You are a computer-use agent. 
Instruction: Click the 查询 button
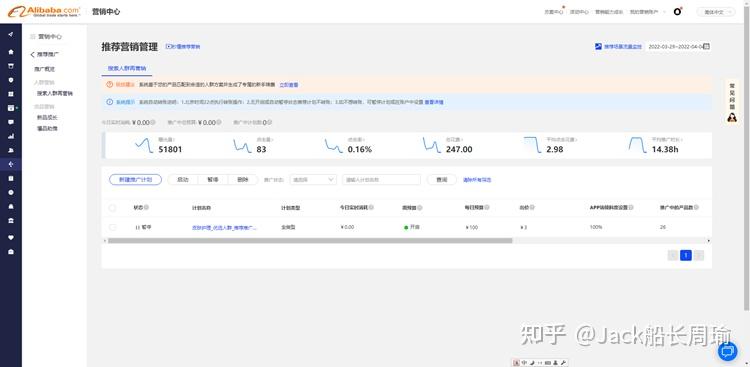(x=441, y=179)
